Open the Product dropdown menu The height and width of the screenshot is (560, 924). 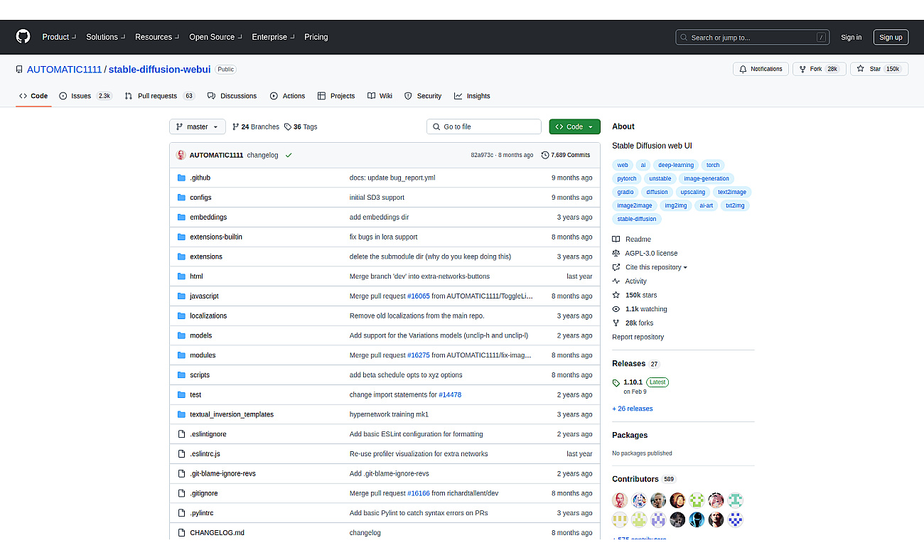point(58,37)
